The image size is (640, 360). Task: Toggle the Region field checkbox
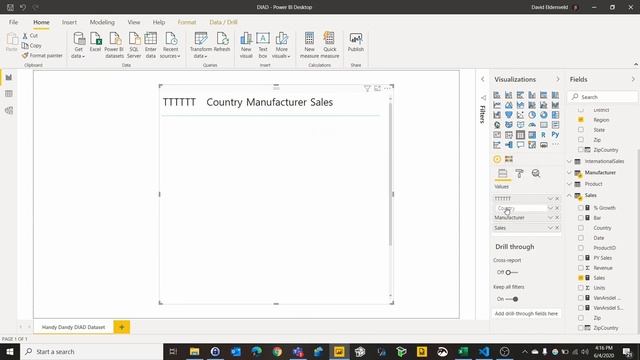(581, 120)
